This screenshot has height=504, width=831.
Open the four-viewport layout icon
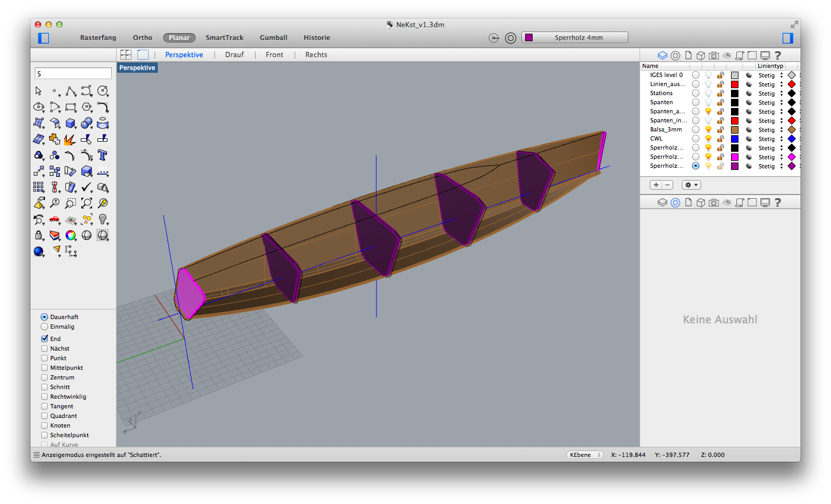pos(126,55)
